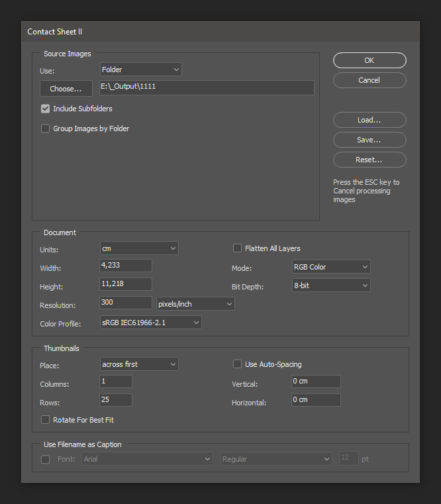This screenshot has height=504, width=441.
Task: Enable Use Filename as Caption checkbox
Action: click(46, 459)
